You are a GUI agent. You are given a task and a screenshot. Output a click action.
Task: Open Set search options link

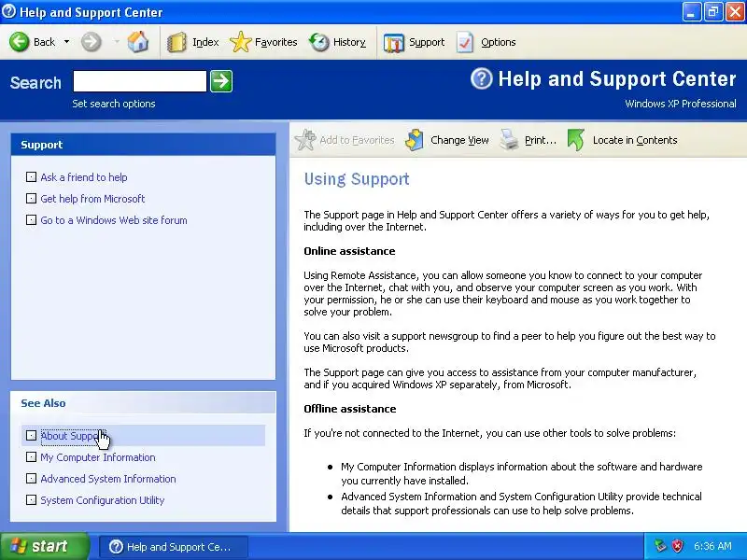(x=114, y=104)
